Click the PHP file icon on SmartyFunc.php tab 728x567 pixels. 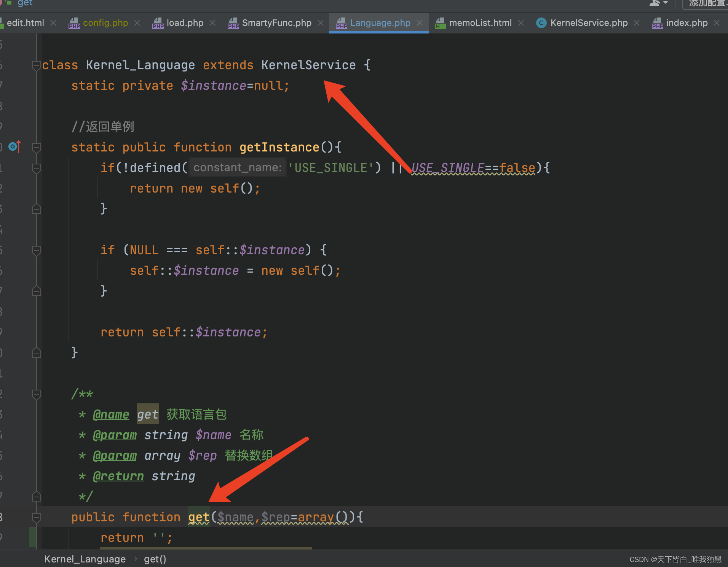tap(233, 23)
